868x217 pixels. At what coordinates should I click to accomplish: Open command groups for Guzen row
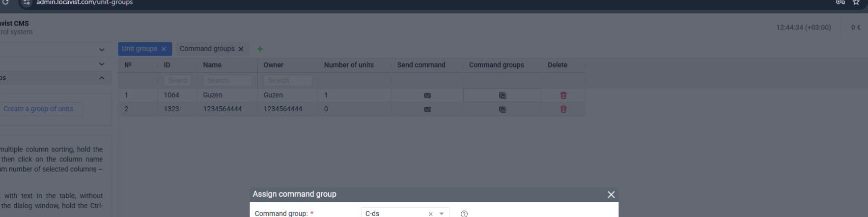point(502,95)
